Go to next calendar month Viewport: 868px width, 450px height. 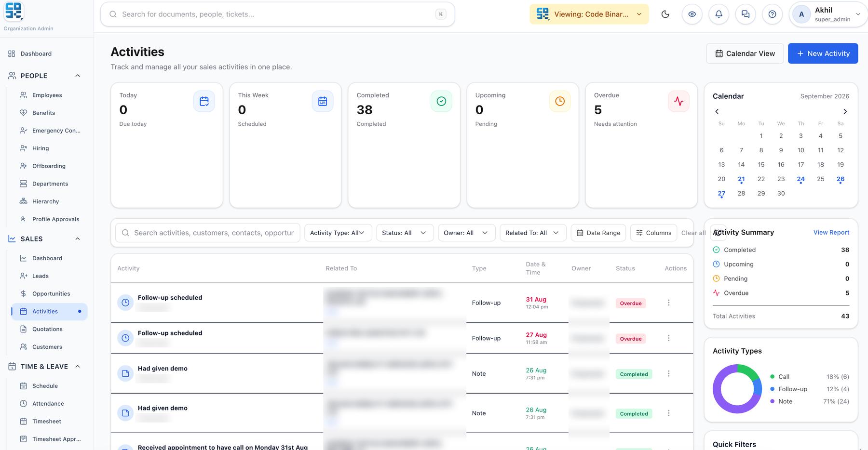pyautogui.click(x=845, y=111)
